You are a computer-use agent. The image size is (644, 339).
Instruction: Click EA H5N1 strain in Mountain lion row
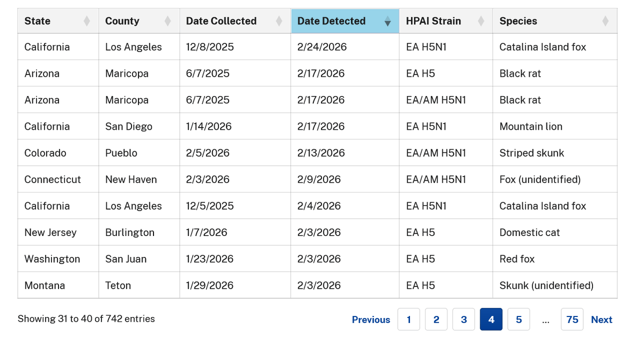pos(446,127)
